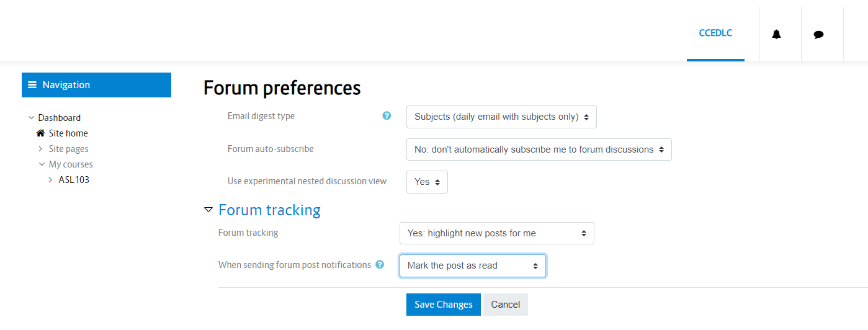The width and height of the screenshot is (868, 330).
Task: Click help icon beside forum post notifications
Action: point(380,265)
